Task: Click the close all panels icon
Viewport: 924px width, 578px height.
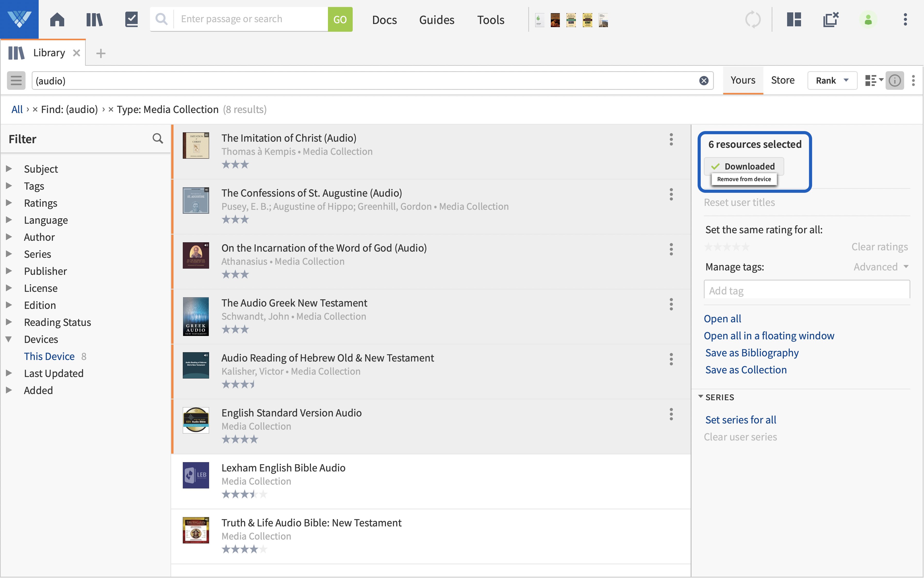Action: tap(831, 19)
